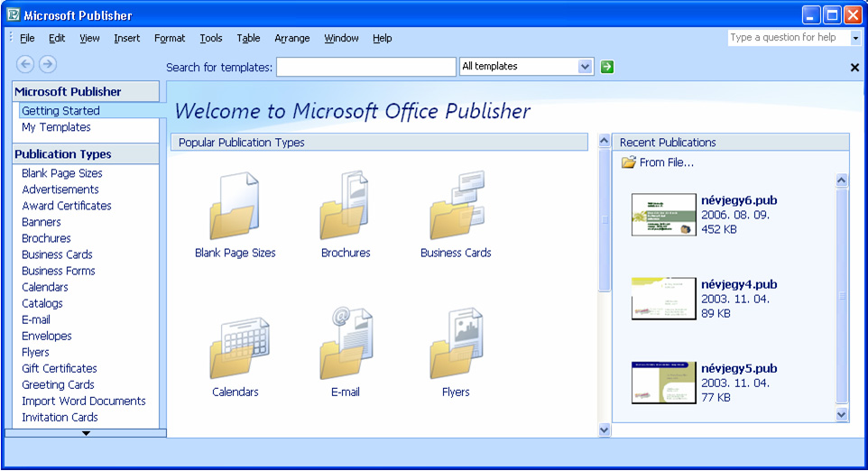
Task: Open the Window menu
Action: [x=341, y=38]
